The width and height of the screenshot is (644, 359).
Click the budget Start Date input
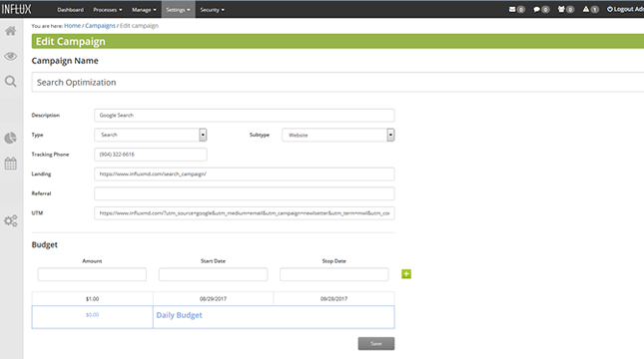[213, 274]
